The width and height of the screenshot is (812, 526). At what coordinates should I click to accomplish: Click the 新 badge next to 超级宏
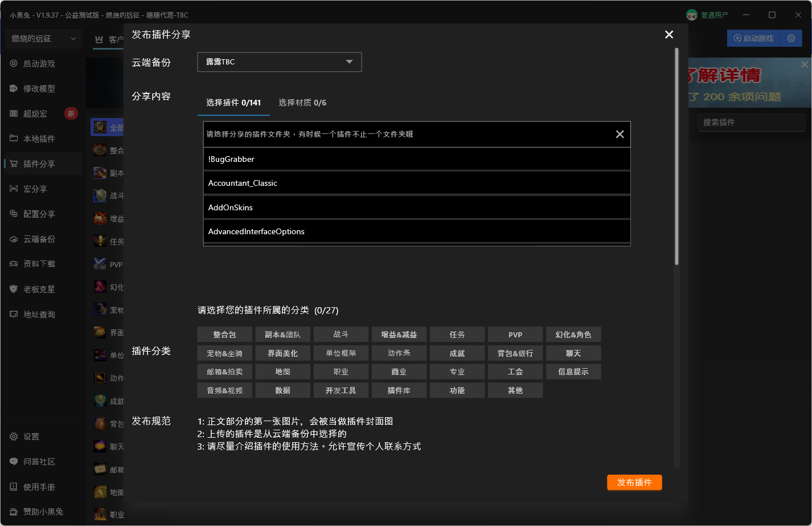click(71, 113)
